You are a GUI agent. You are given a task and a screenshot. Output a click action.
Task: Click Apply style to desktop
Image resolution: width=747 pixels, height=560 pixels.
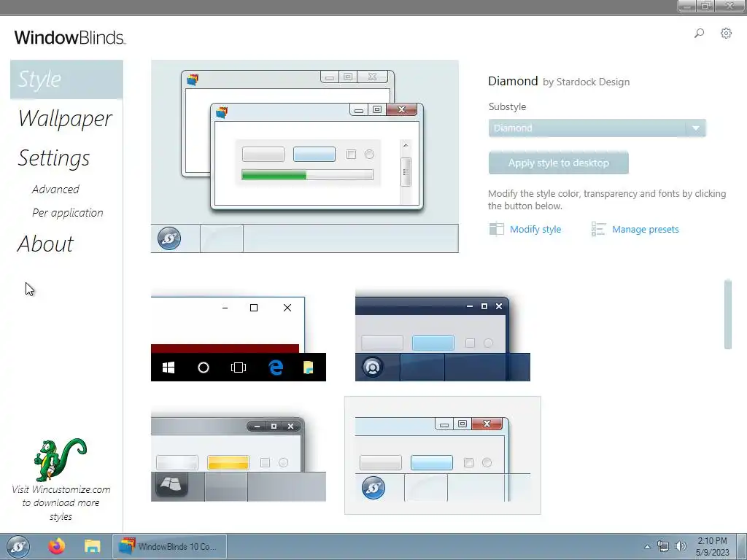pyautogui.click(x=558, y=163)
